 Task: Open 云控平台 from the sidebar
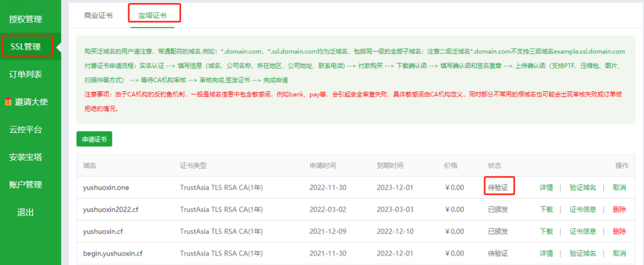coord(26,130)
